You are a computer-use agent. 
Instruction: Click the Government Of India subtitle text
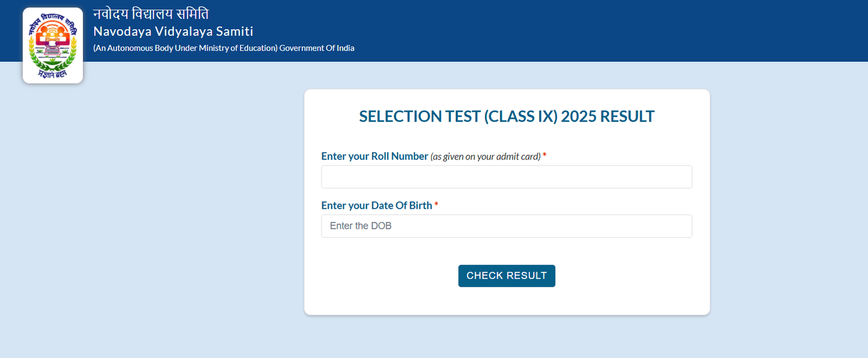[x=224, y=48]
